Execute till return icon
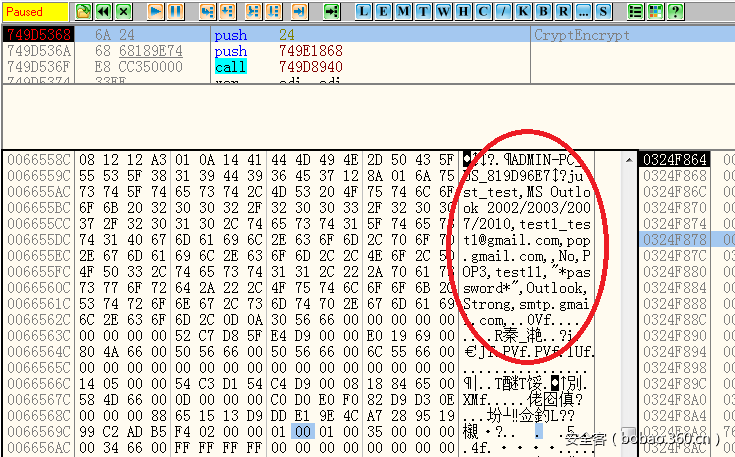This screenshot has height=457, width=735. tap(299, 11)
